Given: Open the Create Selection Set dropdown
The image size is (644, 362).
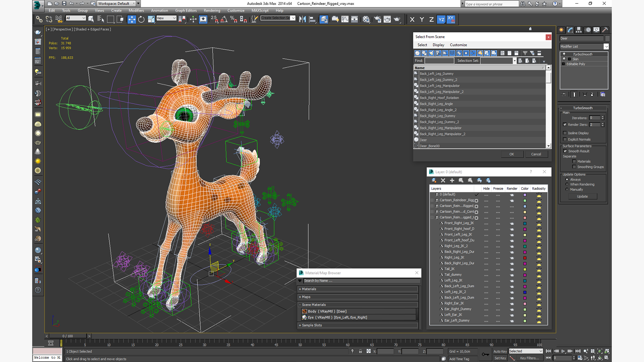Looking at the screenshot, I should (x=293, y=18).
